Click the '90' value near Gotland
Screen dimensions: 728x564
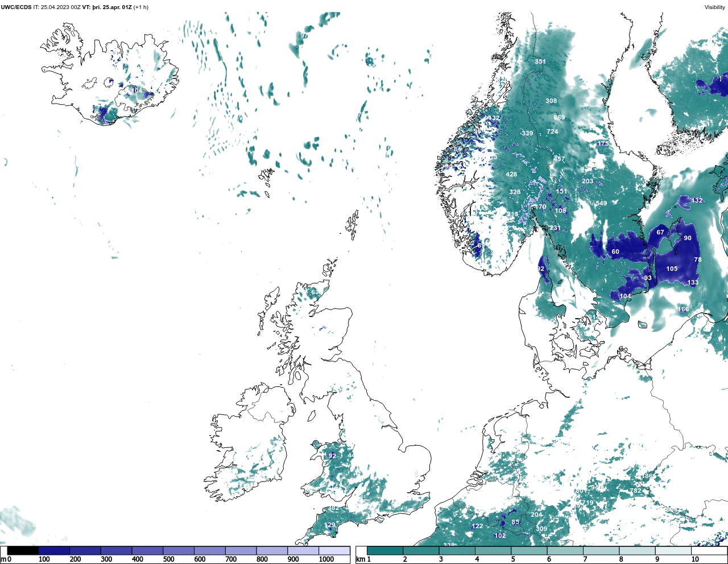(x=688, y=238)
